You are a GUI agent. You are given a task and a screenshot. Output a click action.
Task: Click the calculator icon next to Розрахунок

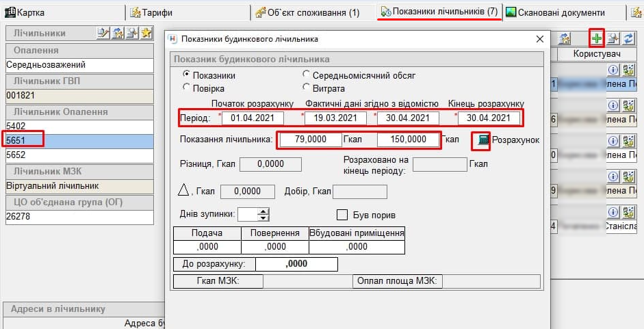(x=483, y=140)
